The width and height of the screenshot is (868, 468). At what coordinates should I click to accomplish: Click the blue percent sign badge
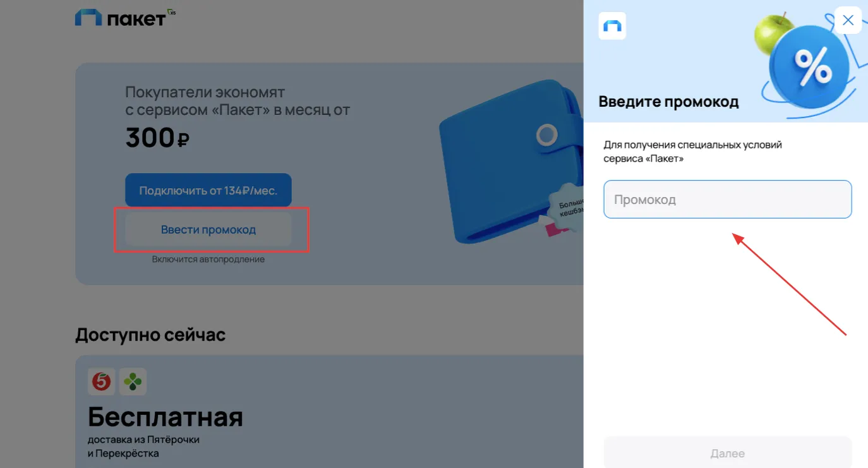[x=809, y=68]
